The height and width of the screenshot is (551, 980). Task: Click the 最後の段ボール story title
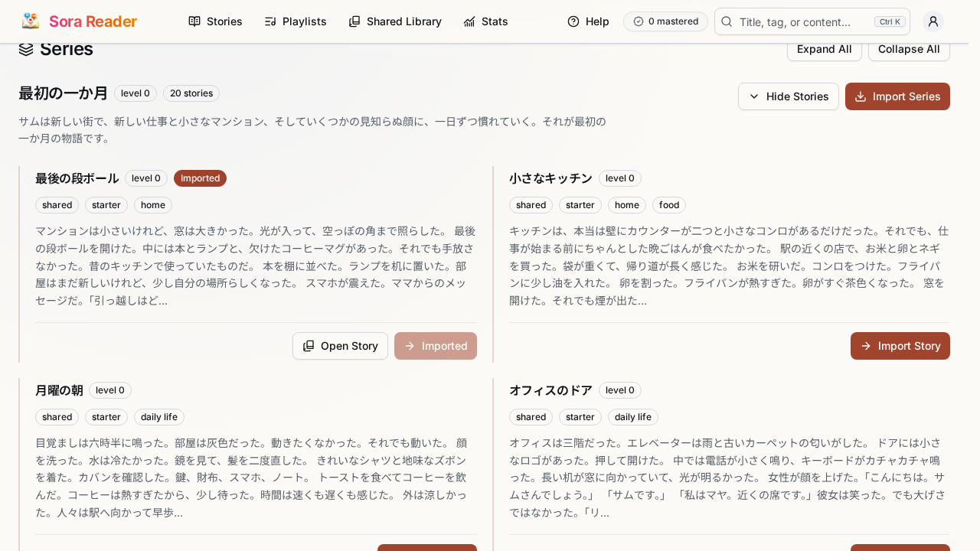(x=77, y=178)
